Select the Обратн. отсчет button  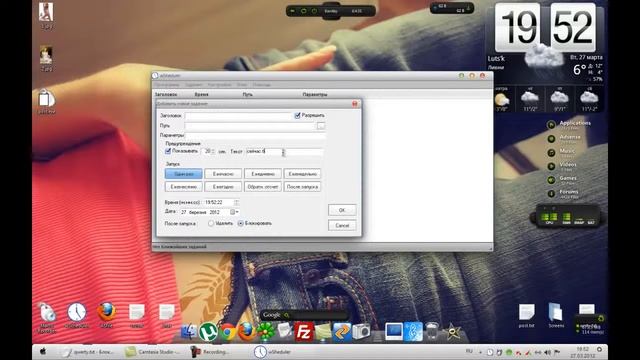(x=262, y=187)
